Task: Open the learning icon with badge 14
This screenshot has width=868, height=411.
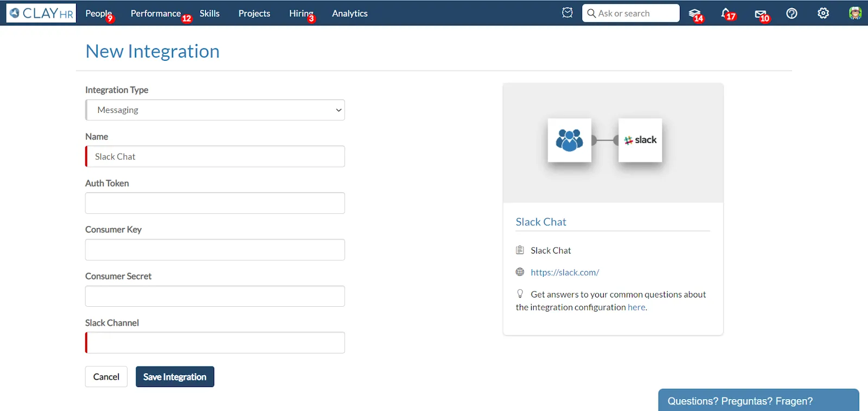Action: [x=695, y=14]
